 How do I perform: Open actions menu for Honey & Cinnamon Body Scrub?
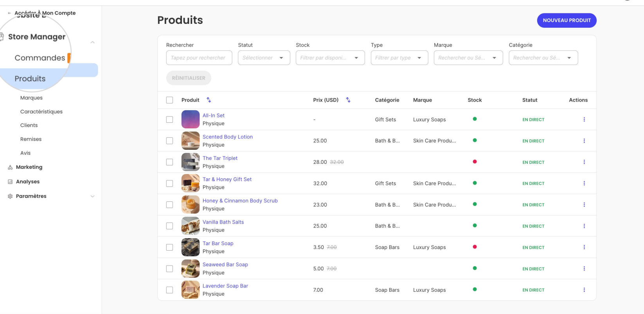pos(584,205)
